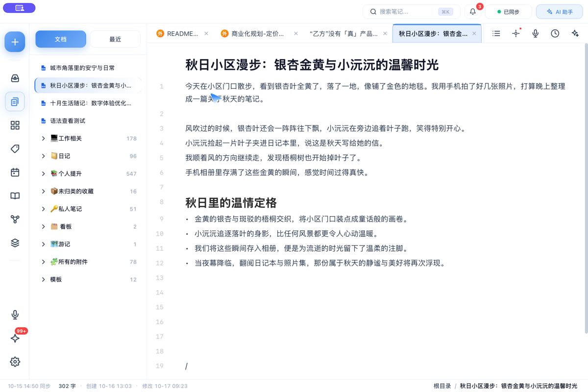Click the 已同步 sync status button
Screen dimensions: 588x392
[x=508, y=12]
